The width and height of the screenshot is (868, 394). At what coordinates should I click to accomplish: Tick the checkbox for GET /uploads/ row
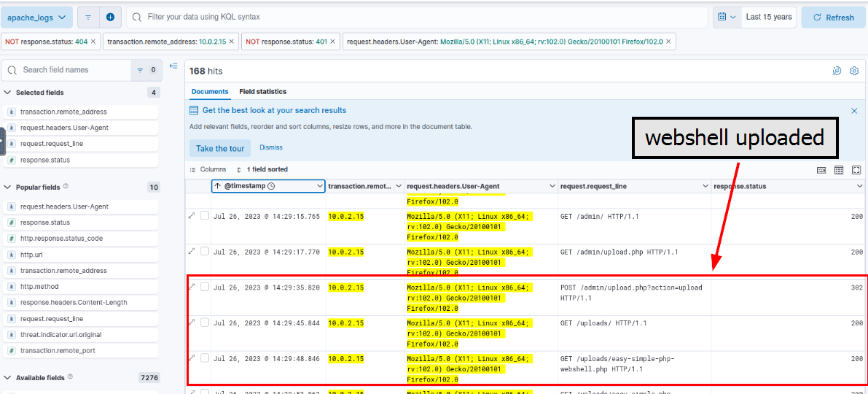(x=205, y=322)
